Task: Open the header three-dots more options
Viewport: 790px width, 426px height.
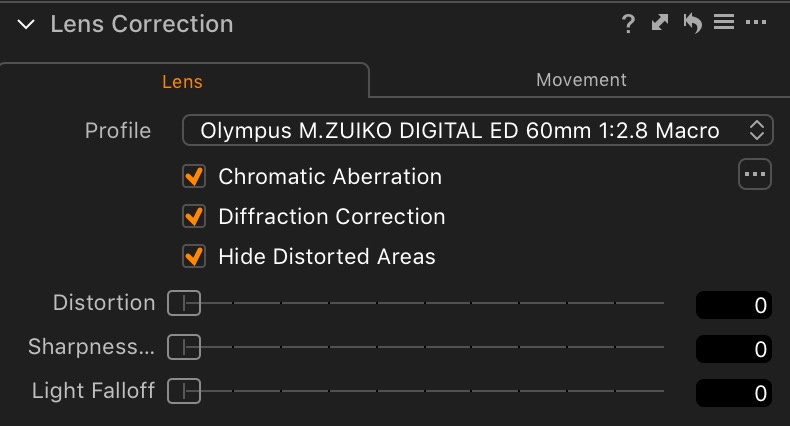Action: (x=755, y=22)
